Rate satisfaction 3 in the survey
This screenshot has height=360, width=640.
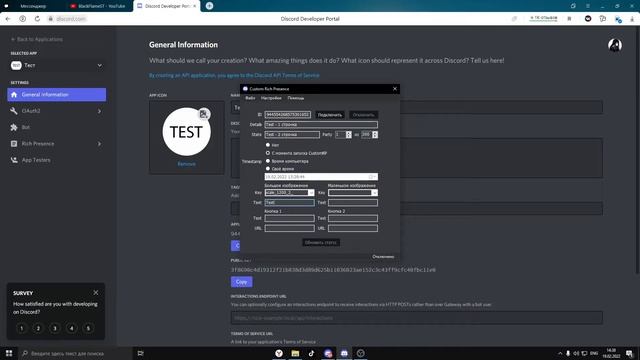[x=55, y=328]
